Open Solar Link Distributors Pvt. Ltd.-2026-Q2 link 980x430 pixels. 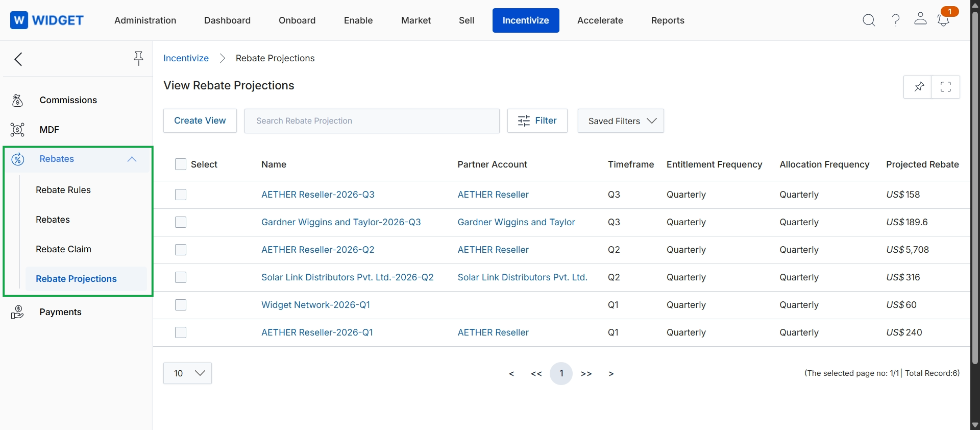[x=348, y=277]
